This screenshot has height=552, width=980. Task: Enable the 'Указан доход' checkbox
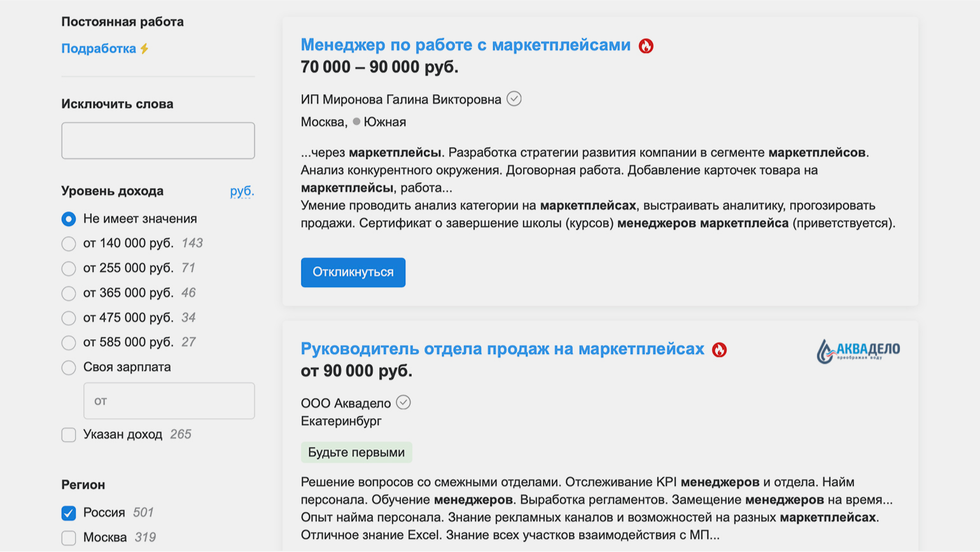(x=69, y=435)
